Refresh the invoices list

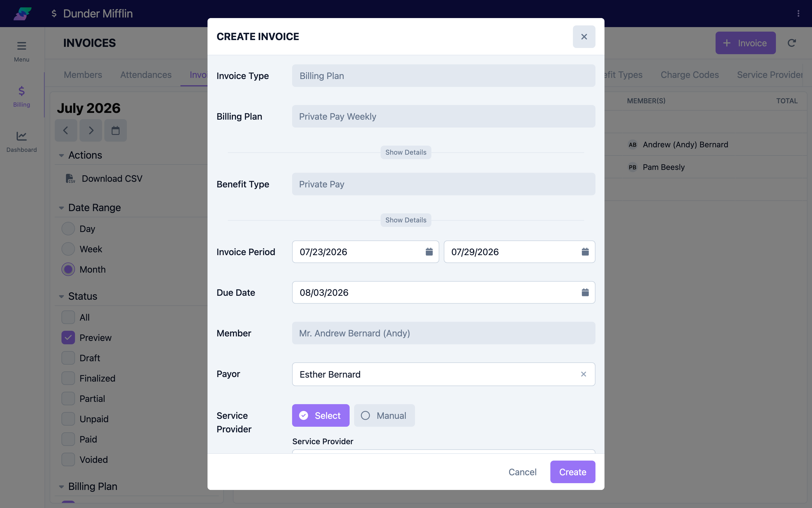(x=791, y=43)
